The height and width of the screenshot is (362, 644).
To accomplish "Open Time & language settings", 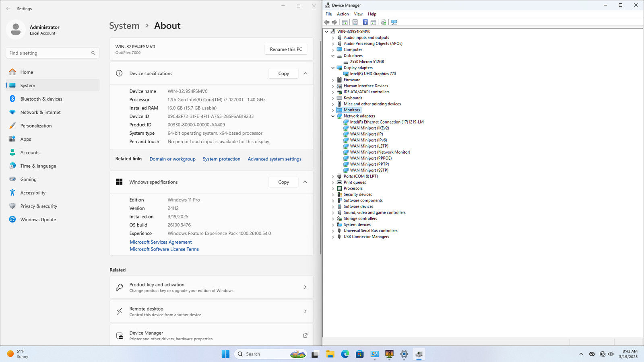I will 53,166.
